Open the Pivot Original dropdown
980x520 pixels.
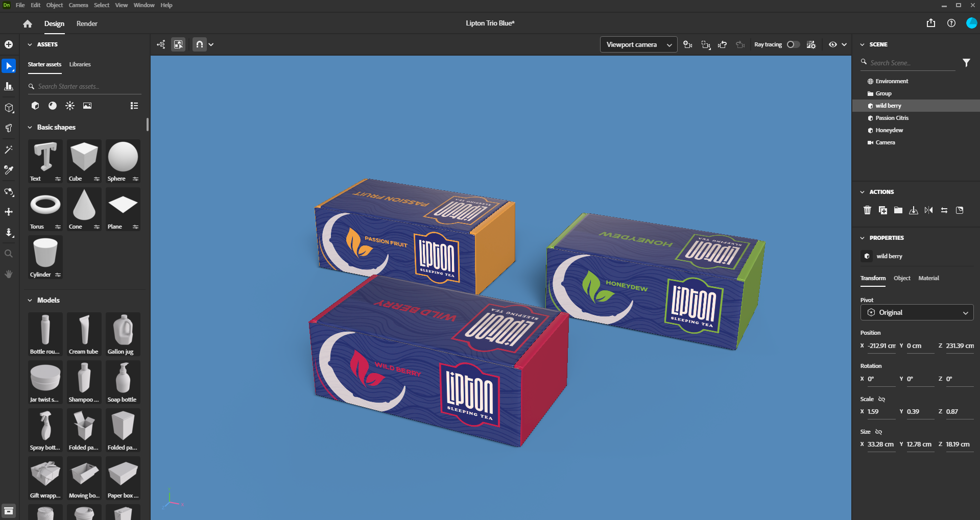coord(917,312)
